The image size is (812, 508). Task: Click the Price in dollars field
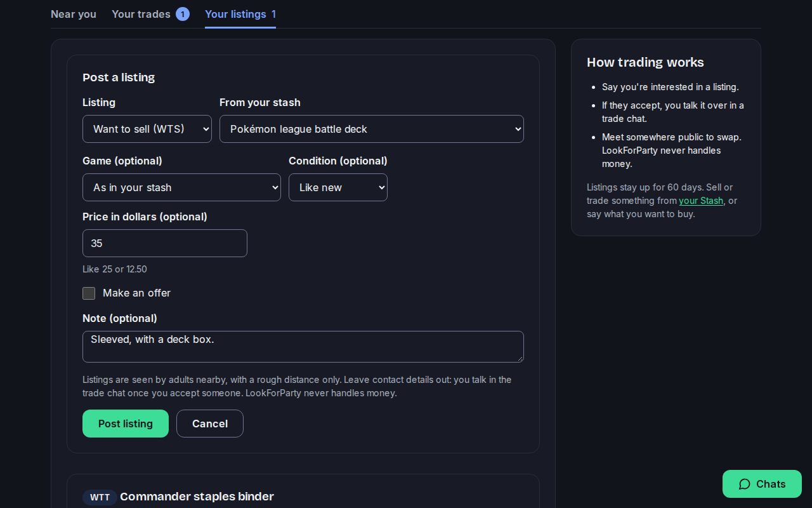click(165, 243)
